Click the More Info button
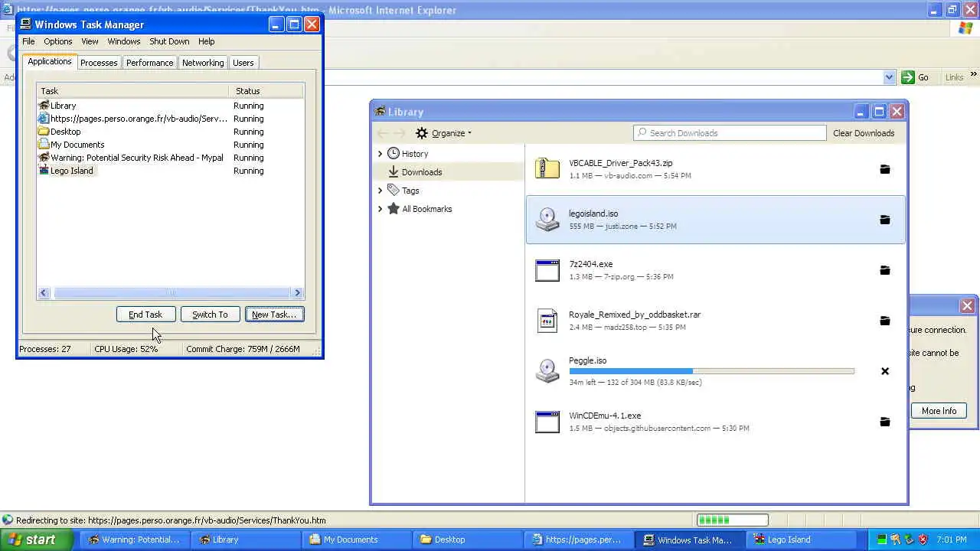The image size is (980, 551). point(939,411)
